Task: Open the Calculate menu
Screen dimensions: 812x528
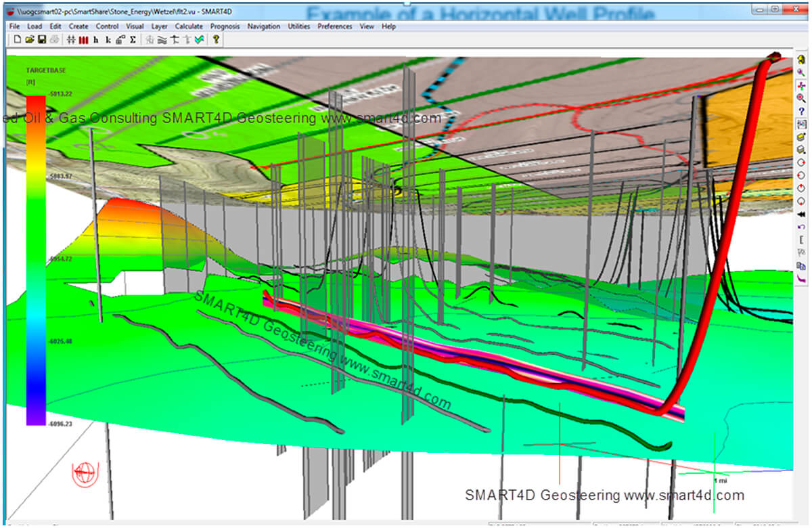Action: point(189,26)
